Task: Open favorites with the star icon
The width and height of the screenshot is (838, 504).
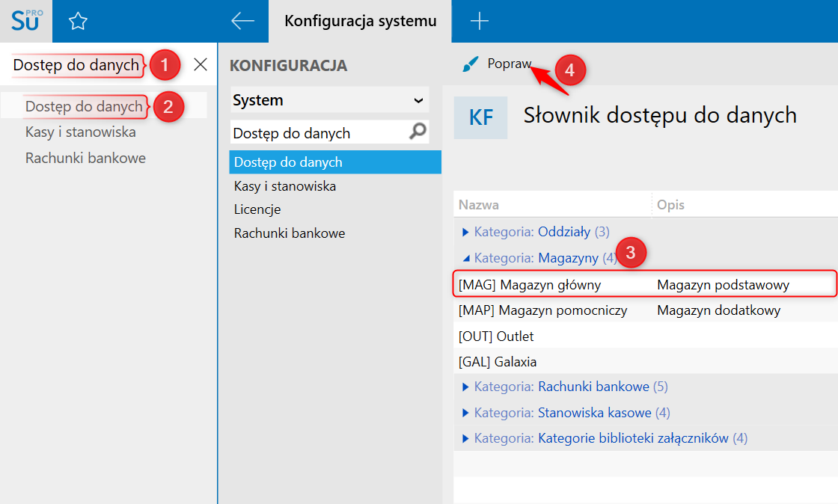Action: (78, 22)
